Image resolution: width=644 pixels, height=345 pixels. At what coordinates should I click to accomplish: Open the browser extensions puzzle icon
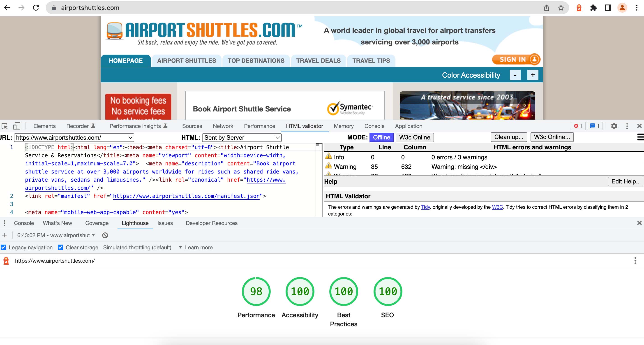pyautogui.click(x=593, y=8)
